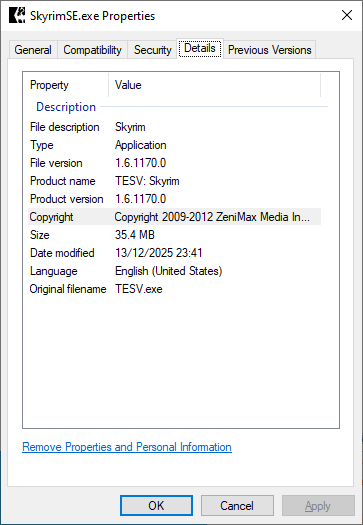Go to the Previous Versions tab

pos(270,50)
